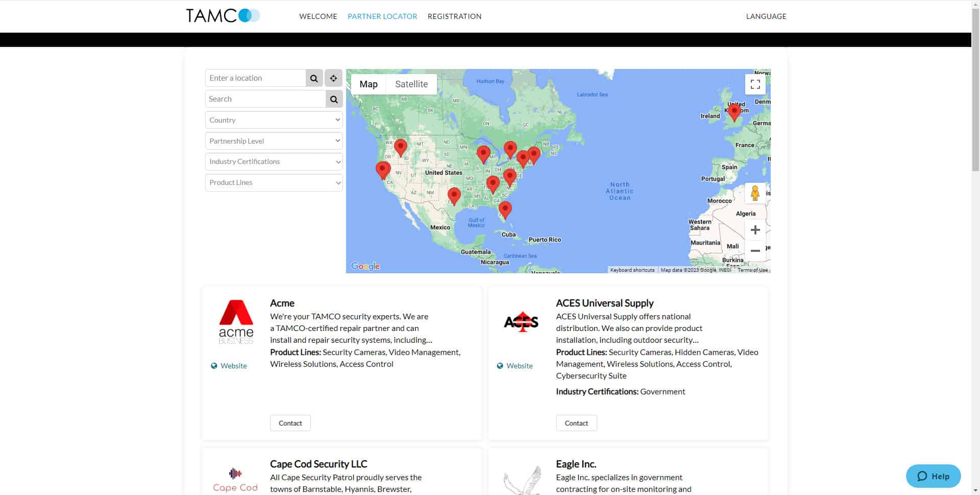Viewport: 980px width, 495px height.
Task: Expand the Partnership Level dropdown
Action: tap(274, 141)
